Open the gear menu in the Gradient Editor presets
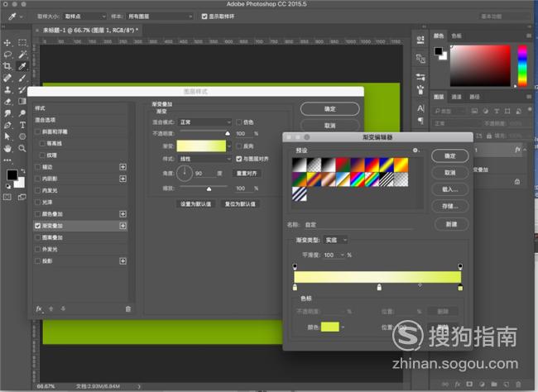538x392 pixels. [416, 151]
